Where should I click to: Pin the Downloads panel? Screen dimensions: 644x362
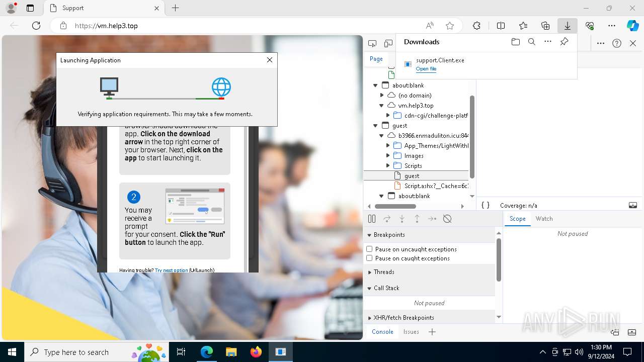(x=564, y=42)
